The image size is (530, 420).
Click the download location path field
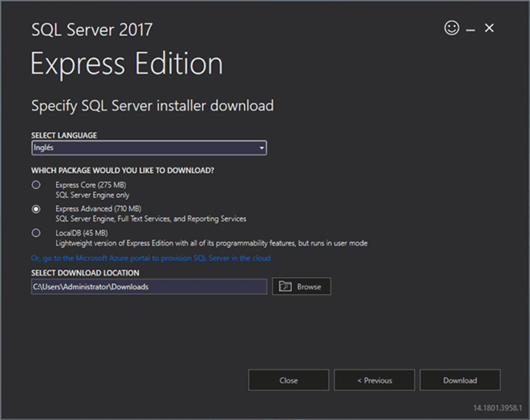point(148,286)
